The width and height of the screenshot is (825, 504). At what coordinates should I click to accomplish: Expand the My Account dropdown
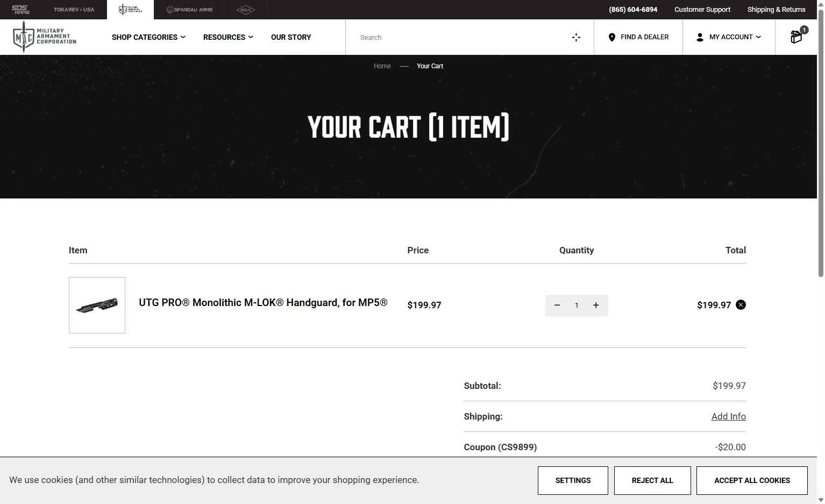coord(729,37)
